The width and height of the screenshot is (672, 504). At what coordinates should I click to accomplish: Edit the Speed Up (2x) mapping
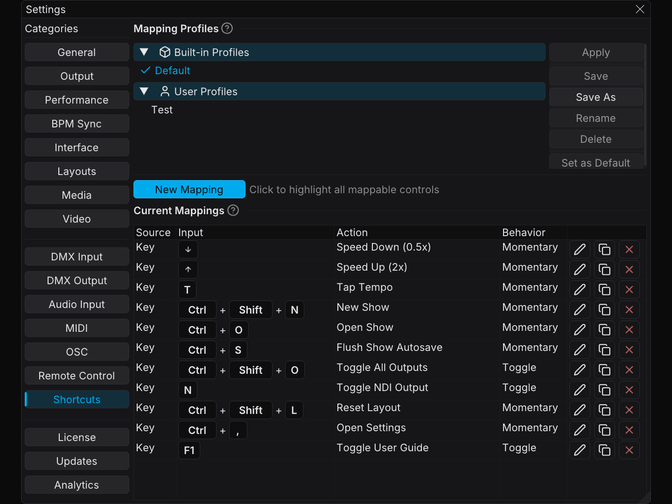[579, 270]
